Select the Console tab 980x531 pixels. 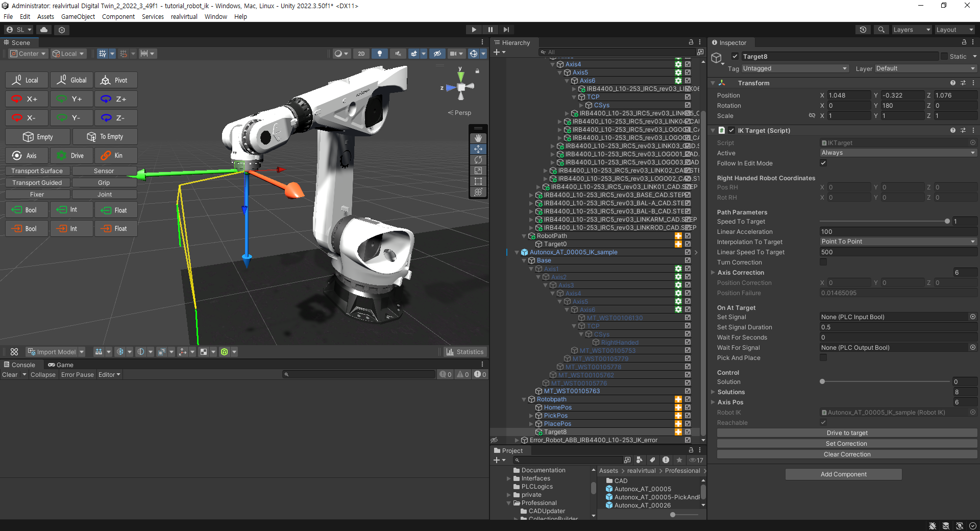point(19,365)
